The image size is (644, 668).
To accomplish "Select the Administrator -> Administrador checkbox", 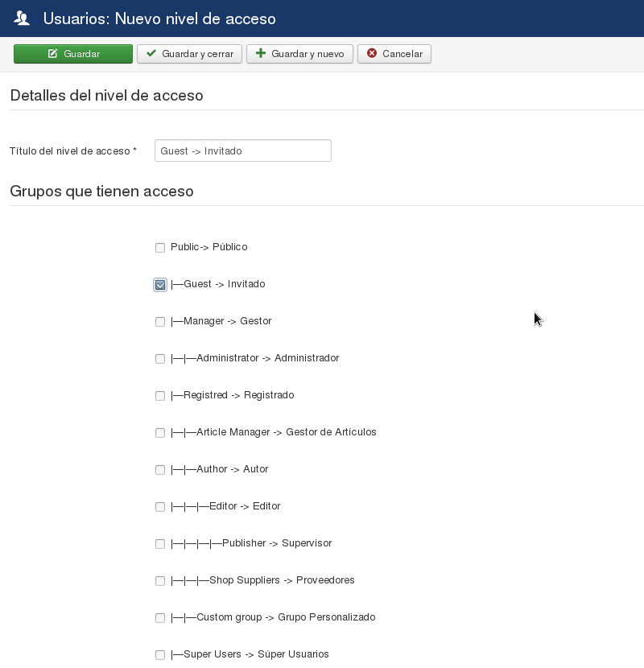I will click(160, 359).
